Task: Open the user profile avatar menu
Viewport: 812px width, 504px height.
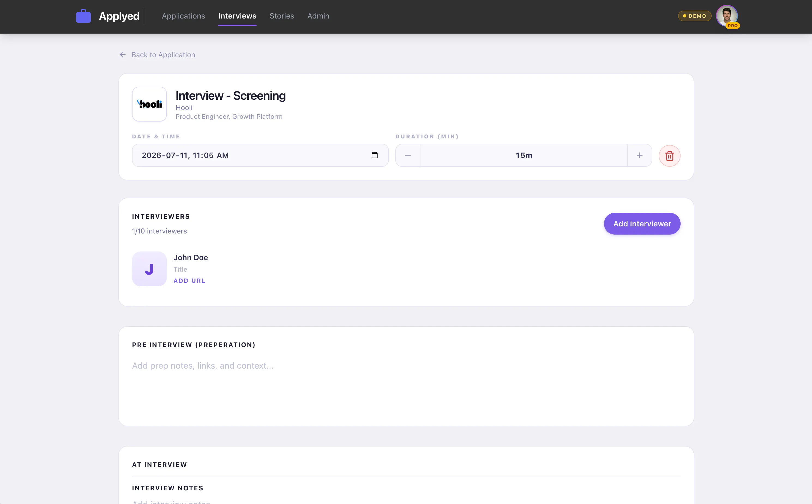Action: click(727, 16)
